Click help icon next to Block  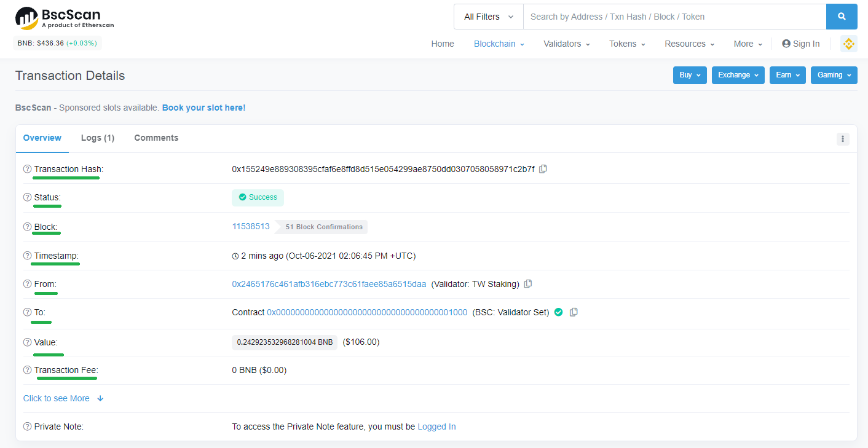pyautogui.click(x=27, y=227)
